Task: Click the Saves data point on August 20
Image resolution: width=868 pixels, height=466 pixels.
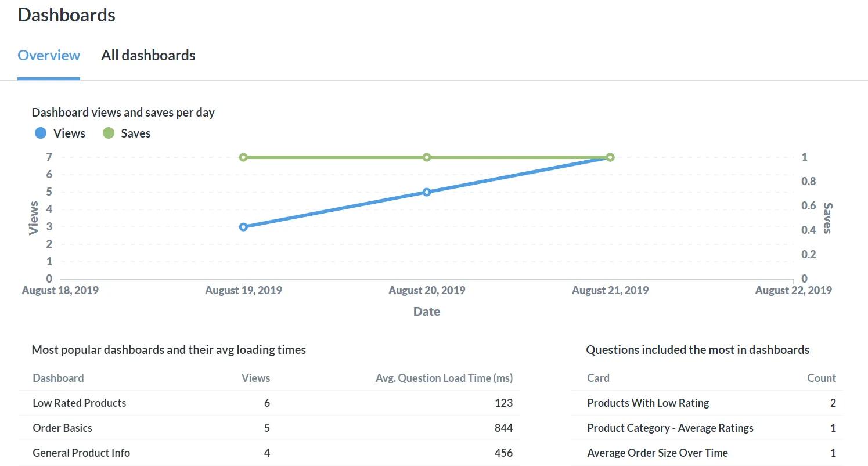Action: pos(427,157)
